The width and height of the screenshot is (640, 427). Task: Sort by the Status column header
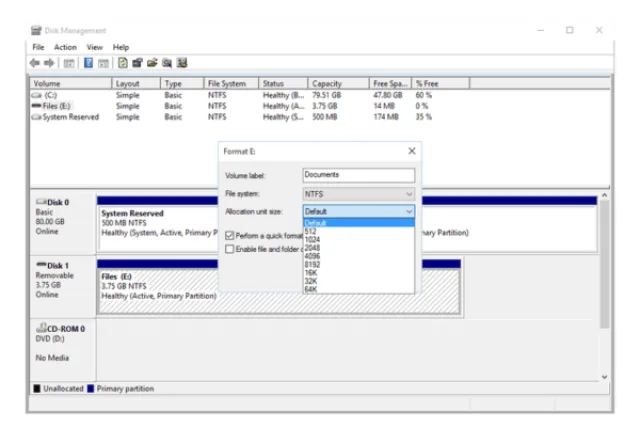pyautogui.click(x=283, y=83)
